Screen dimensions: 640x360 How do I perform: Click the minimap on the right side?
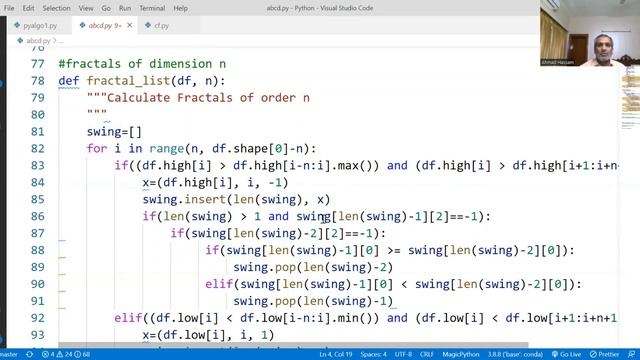(x=631, y=98)
